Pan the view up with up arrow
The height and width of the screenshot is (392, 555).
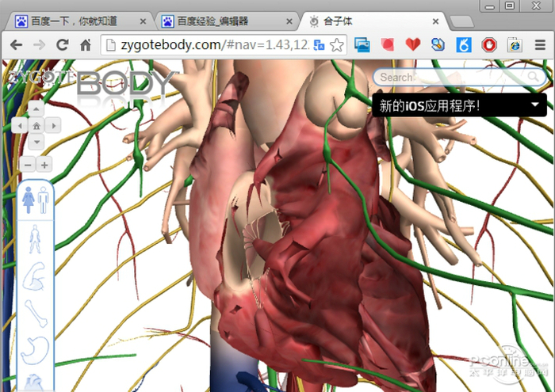(x=36, y=108)
